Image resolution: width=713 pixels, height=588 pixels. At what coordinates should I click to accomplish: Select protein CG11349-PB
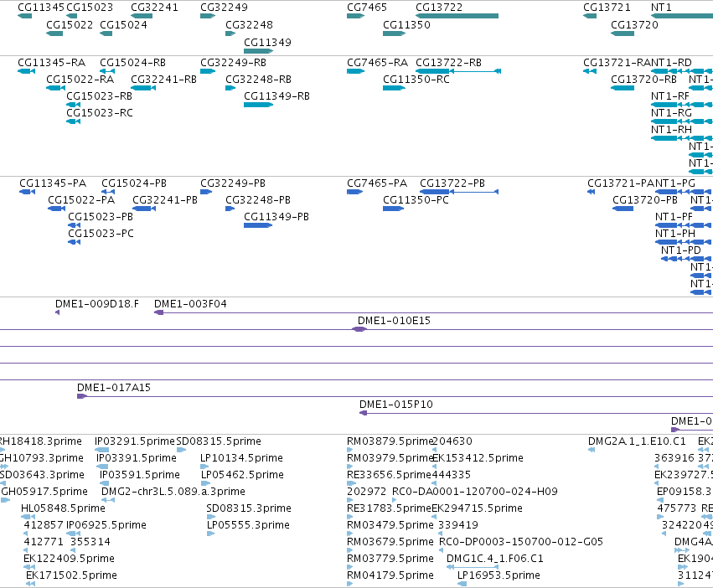258,225
